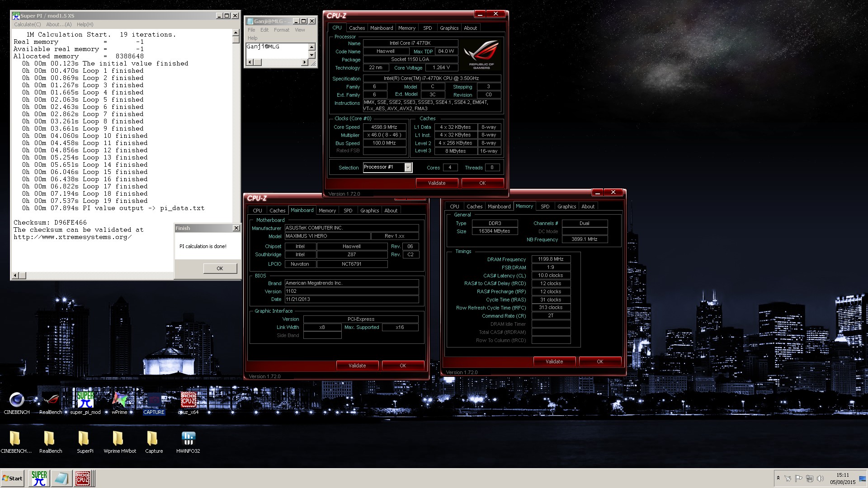Open the View menu in Notepad
Image resolution: width=868 pixels, height=488 pixels.
(x=300, y=30)
